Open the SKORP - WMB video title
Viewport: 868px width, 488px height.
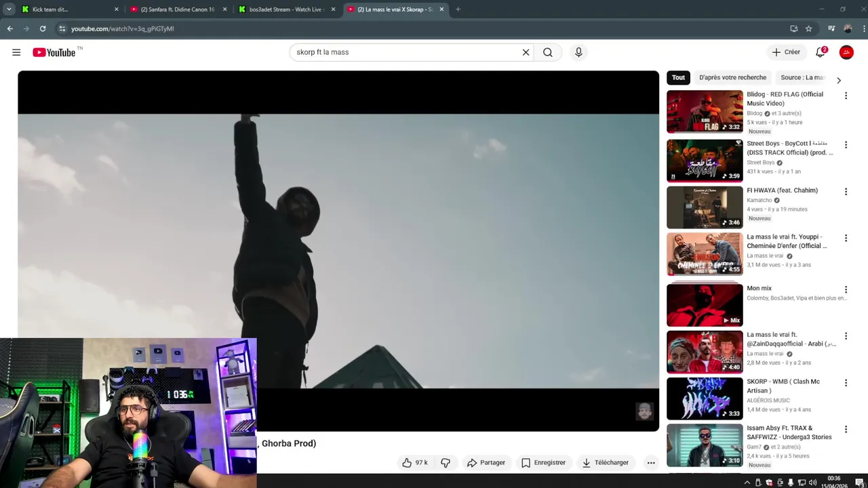[783, 386]
